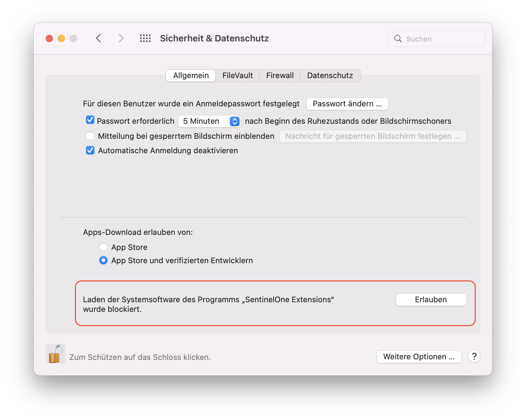The image size is (526, 420).
Task: Select the App Store radio button
Action: tap(103, 247)
